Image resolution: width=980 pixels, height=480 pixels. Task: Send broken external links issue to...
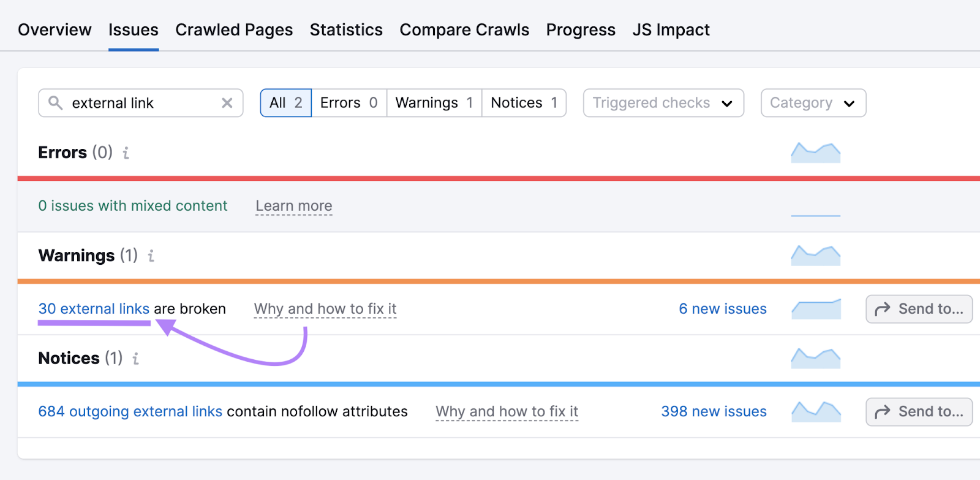pyautogui.click(x=919, y=309)
